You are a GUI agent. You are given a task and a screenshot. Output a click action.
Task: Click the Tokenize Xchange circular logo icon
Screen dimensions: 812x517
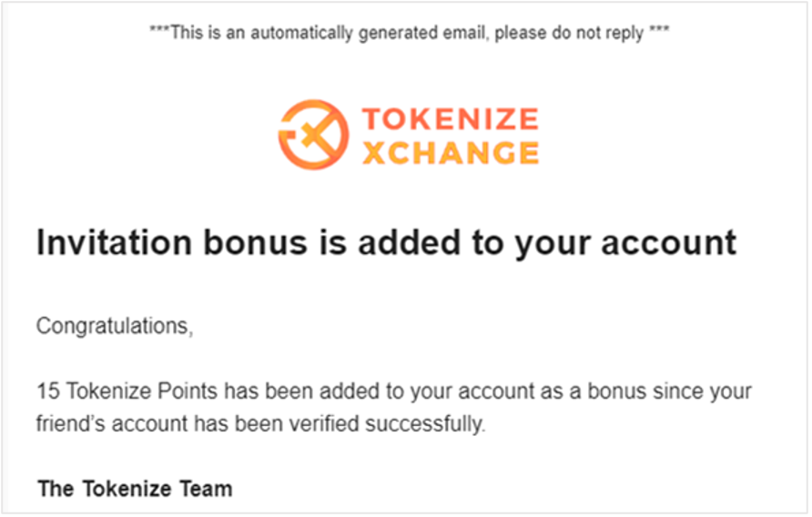[x=313, y=135]
